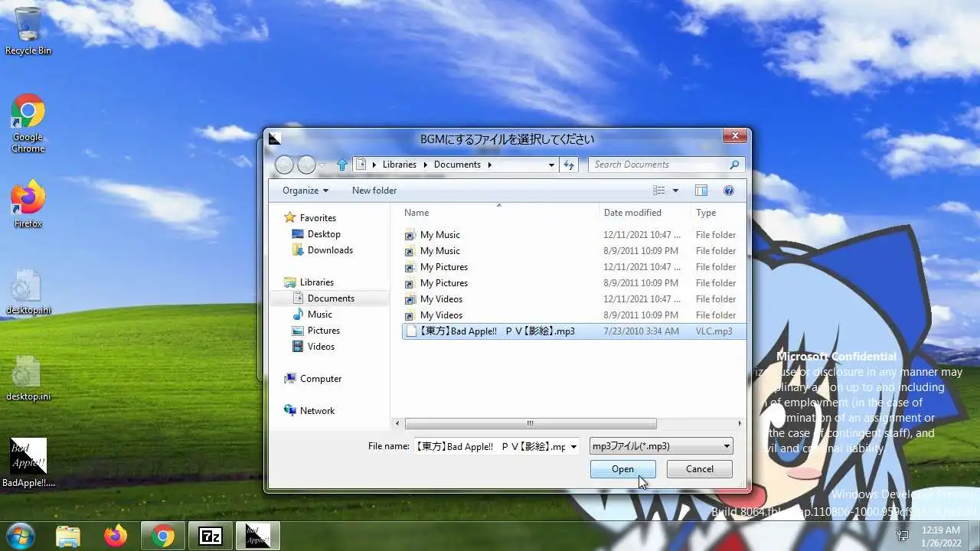980x551 pixels.
Task: Click the horizontal scrollbar thumb in the file list
Action: pos(530,423)
